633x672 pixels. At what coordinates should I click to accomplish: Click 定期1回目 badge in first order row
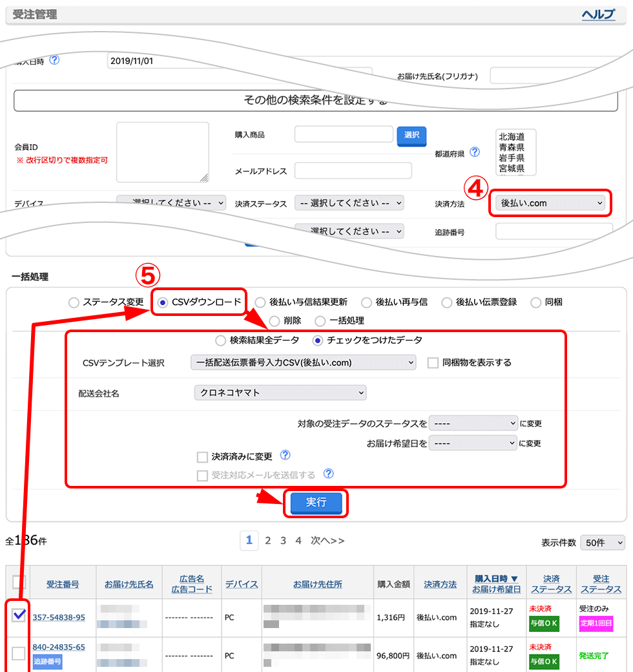596,624
